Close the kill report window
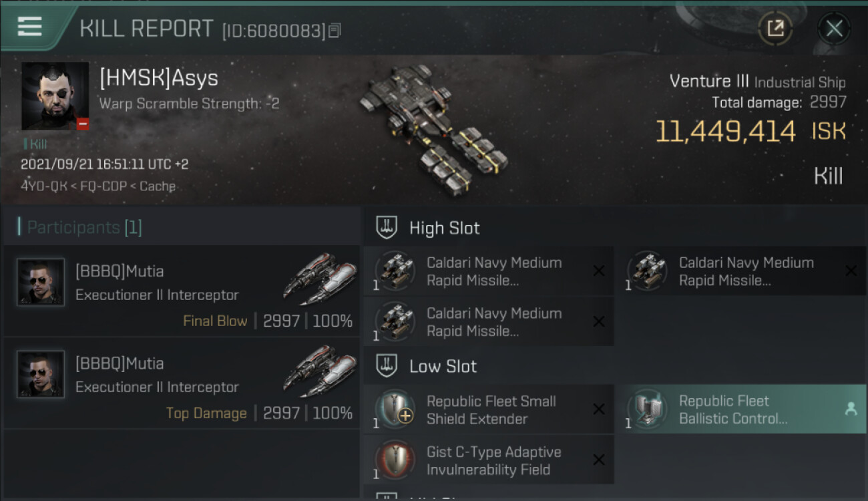The height and width of the screenshot is (501, 868). click(834, 29)
